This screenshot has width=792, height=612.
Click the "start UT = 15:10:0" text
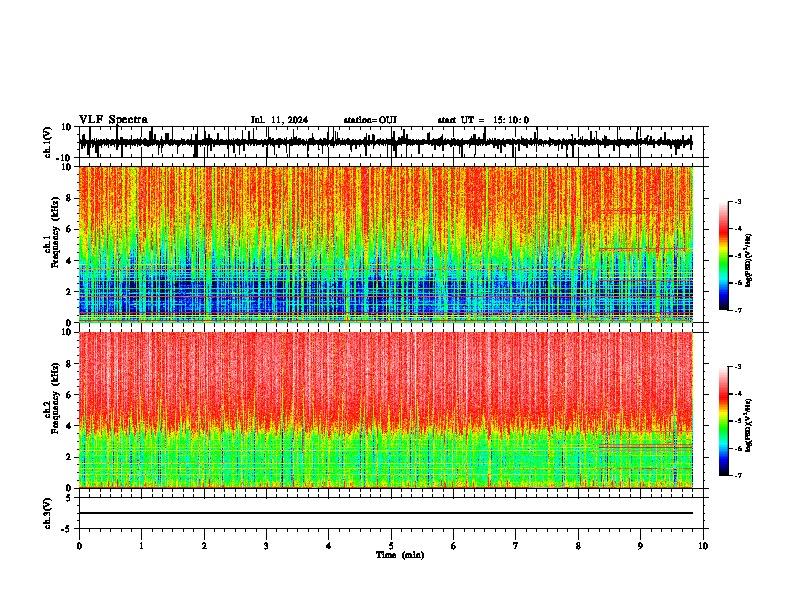click(x=483, y=120)
